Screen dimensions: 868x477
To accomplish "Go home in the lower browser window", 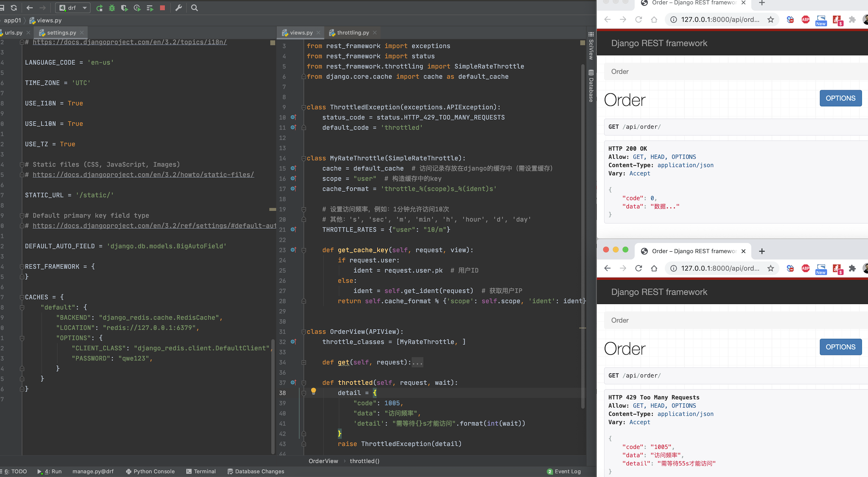I will pyautogui.click(x=654, y=268).
